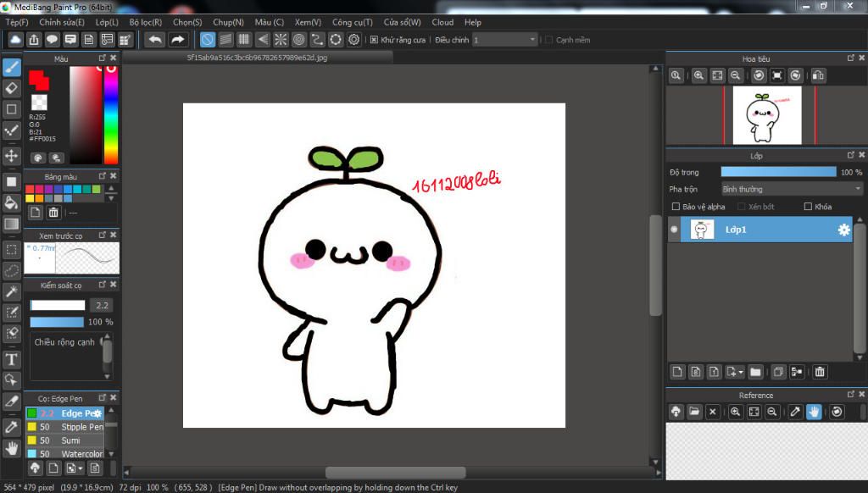Hide the Lớp1 layer visibility
Screen dimensions: 868x493
pos(674,229)
